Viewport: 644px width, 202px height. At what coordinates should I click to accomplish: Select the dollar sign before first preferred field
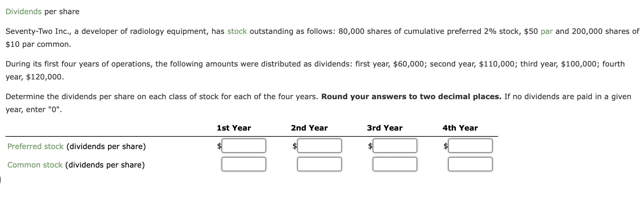click(219, 146)
